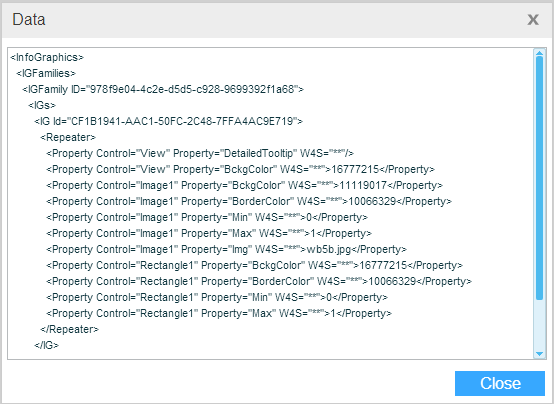
Task: Click the scrollbar down arrow
Action: tap(539, 353)
